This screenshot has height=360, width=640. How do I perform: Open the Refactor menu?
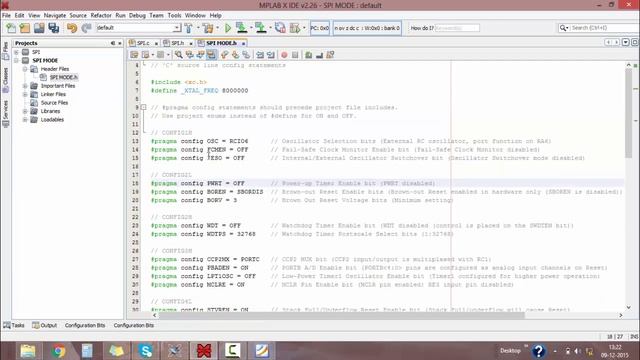click(x=101, y=15)
